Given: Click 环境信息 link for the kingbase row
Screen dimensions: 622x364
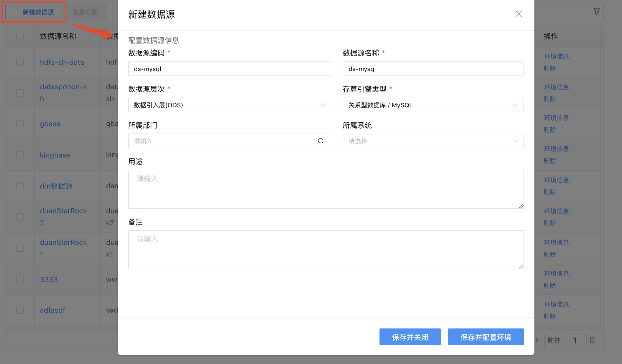Looking at the screenshot, I should pyautogui.click(x=556, y=148).
